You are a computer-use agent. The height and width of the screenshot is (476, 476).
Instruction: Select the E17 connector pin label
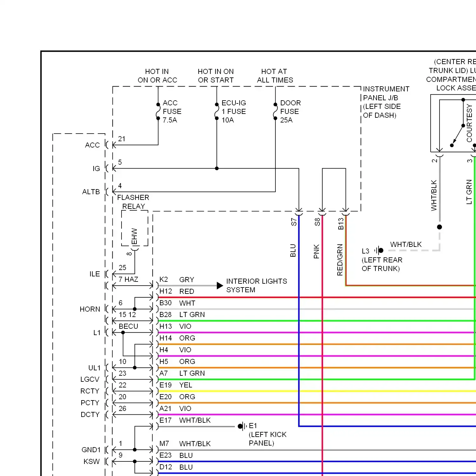165,420
